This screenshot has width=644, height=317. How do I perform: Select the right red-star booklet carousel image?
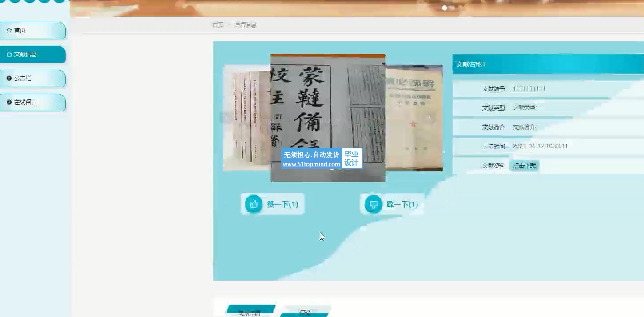point(414,118)
